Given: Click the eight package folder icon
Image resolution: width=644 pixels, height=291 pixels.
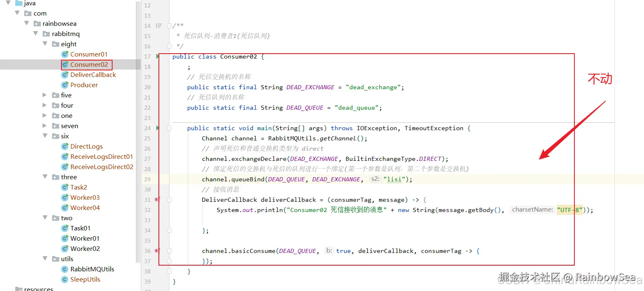Looking at the screenshot, I should pos(56,44).
